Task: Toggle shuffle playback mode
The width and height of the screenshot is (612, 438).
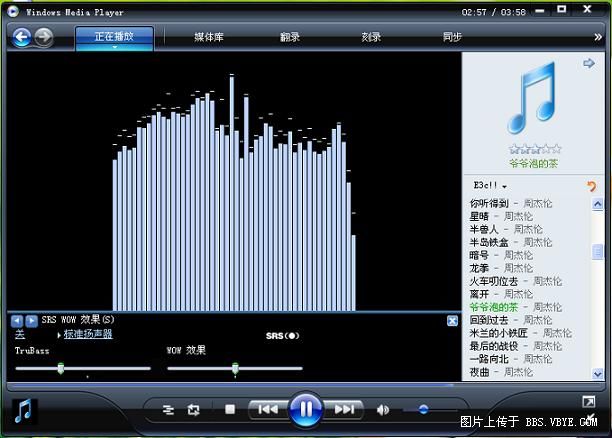Action: 168,410
